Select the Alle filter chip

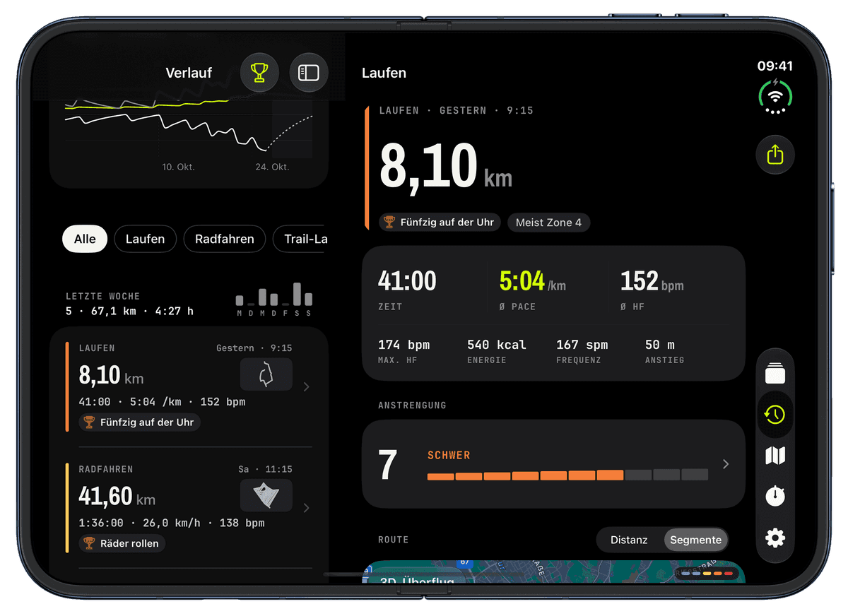[x=85, y=239]
